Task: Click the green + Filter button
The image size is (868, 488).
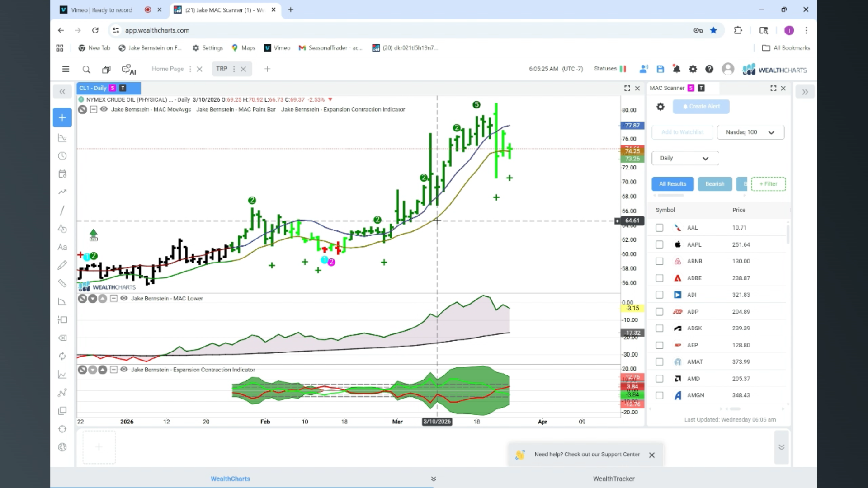Action: pos(768,184)
